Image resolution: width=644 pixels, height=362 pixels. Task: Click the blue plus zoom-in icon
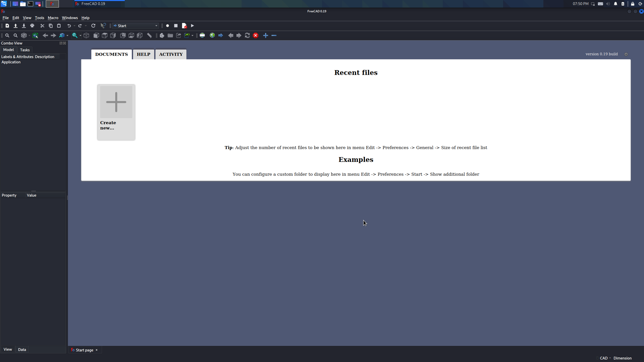(265, 35)
